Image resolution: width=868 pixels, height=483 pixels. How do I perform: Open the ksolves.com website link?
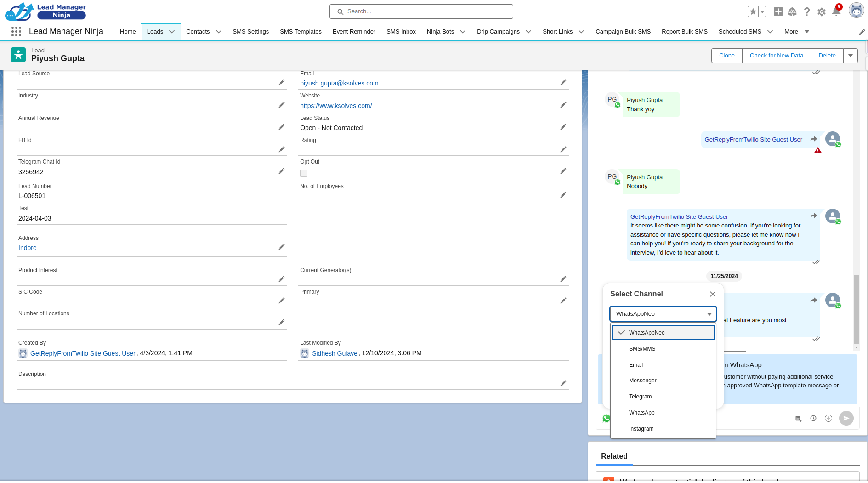(x=336, y=106)
